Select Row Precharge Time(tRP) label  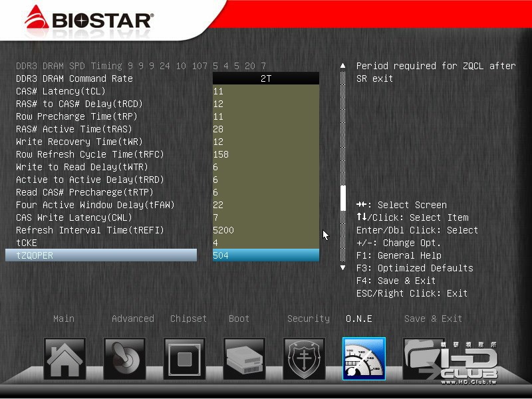tap(76, 116)
